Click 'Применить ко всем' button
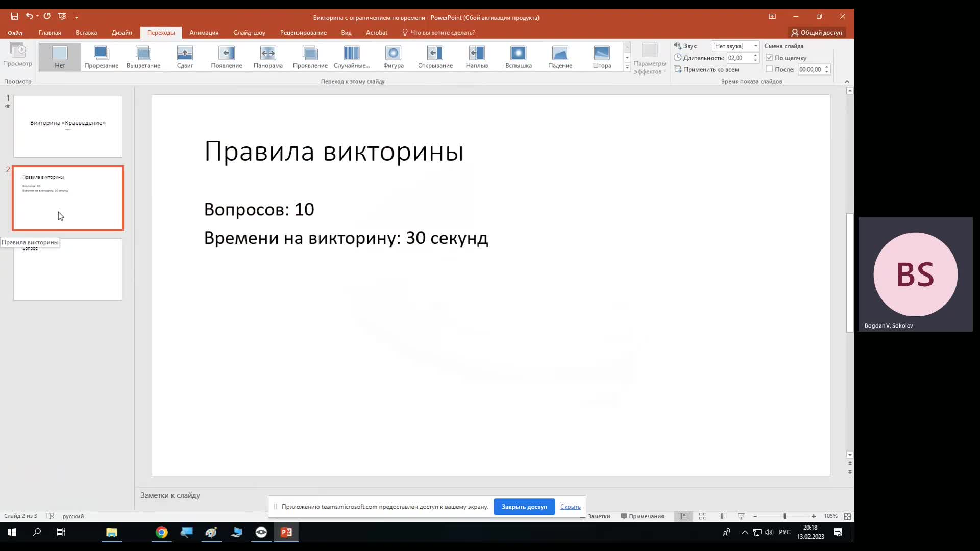The image size is (980, 551). point(706,69)
